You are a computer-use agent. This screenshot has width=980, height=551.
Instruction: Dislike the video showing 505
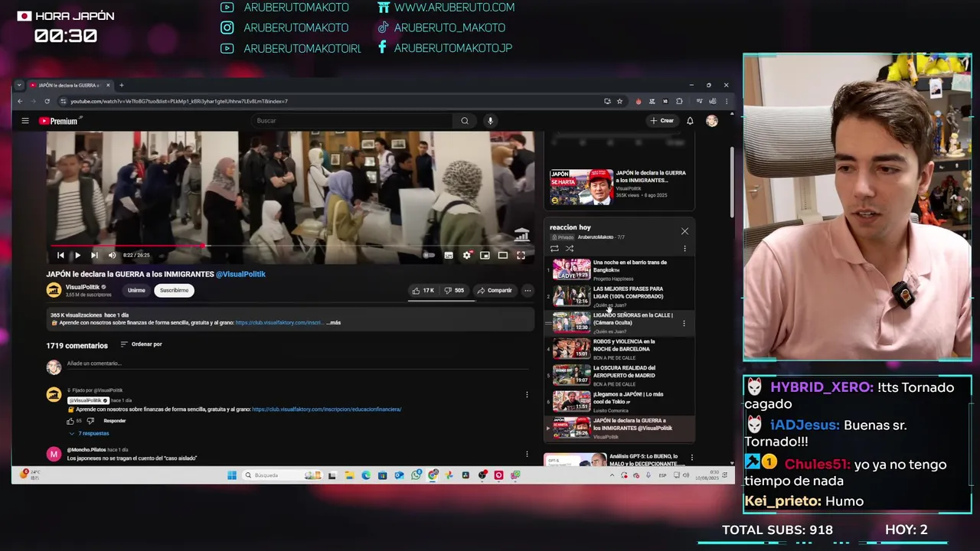pos(455,291)
